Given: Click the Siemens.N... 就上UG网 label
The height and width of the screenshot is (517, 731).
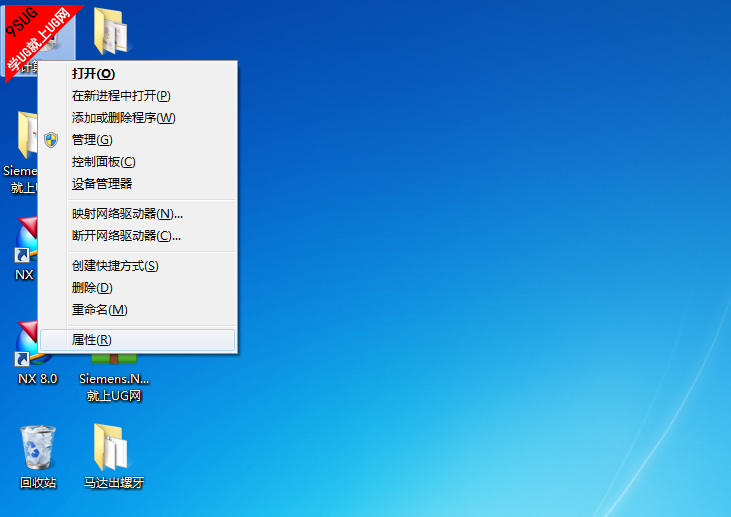Looking at the screenshot, I should [x=114, y=387].
